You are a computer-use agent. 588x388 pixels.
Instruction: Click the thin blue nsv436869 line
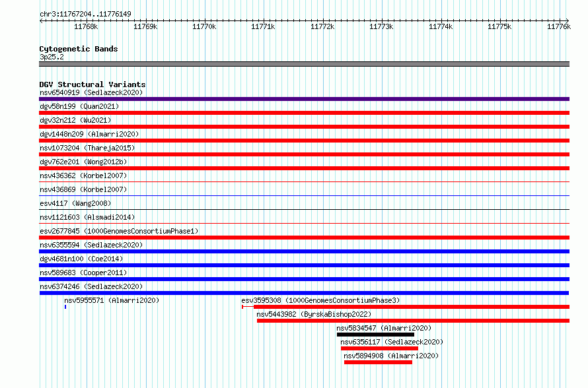click(304, 195)
